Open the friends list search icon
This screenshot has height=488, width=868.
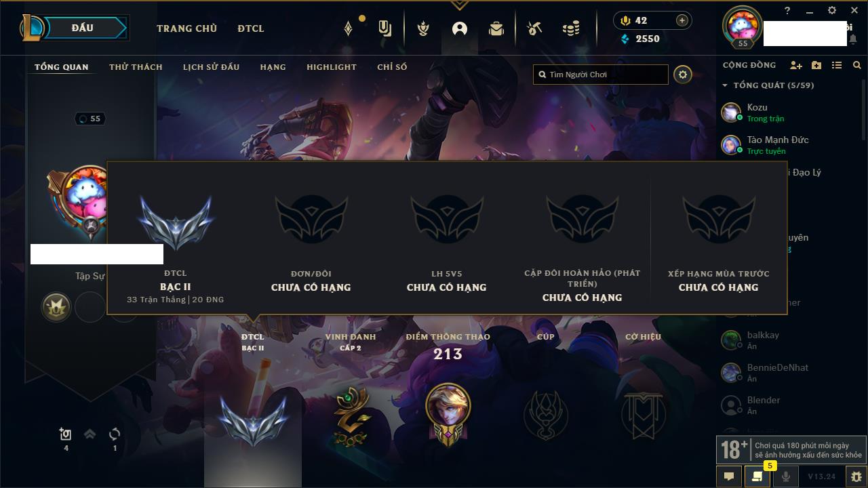coord(857,65)
